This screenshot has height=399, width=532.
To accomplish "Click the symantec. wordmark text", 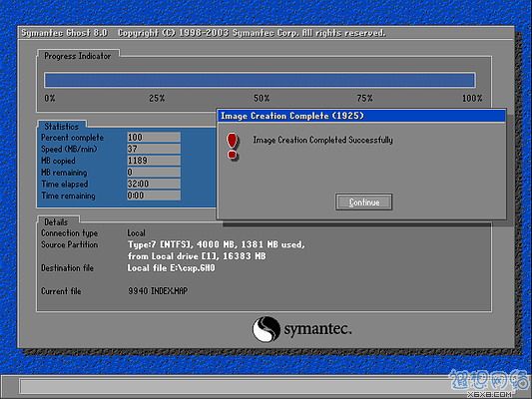I will (317, 329).
